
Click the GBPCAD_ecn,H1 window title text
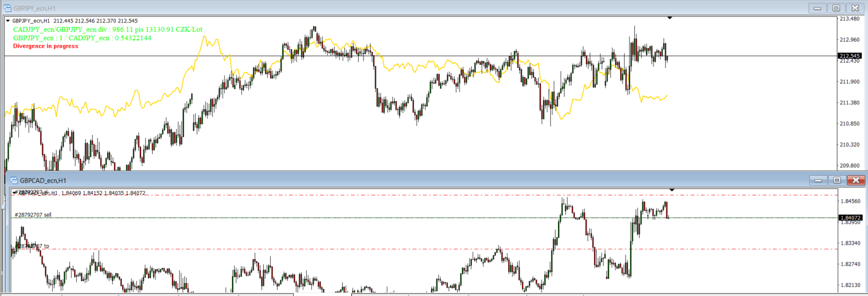[43, 181]
